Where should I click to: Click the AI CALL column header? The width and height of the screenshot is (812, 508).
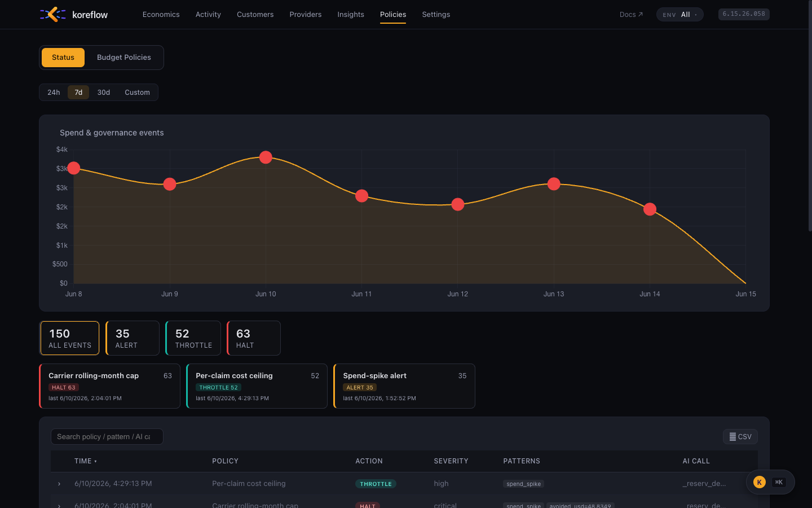(696, 461)
